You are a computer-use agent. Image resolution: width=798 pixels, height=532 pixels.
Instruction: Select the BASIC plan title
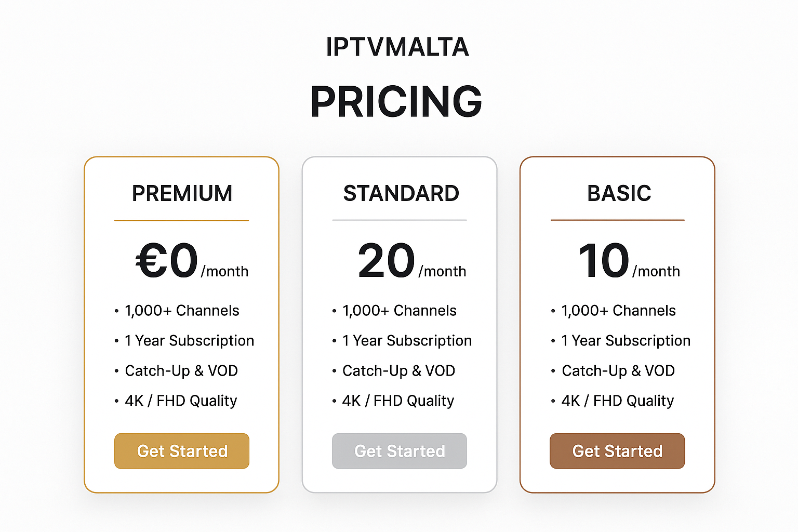(619, 193)
